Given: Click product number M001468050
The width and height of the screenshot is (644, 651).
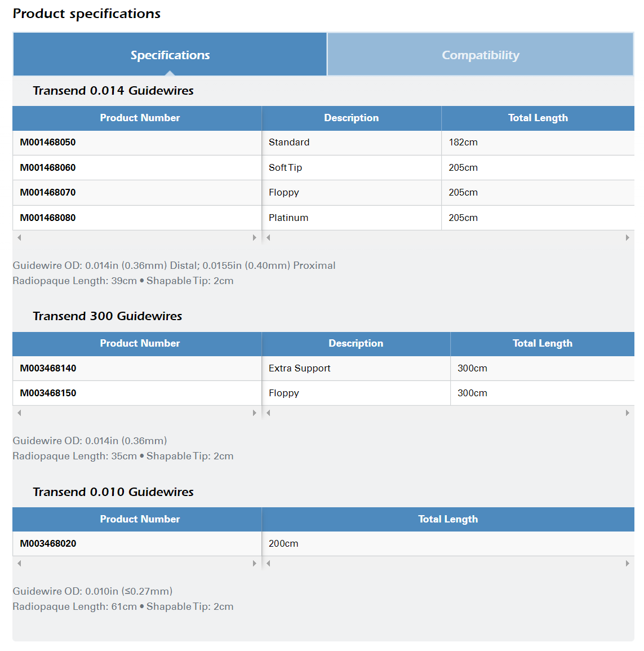Looking at the screenshot, I should [48, 143].
